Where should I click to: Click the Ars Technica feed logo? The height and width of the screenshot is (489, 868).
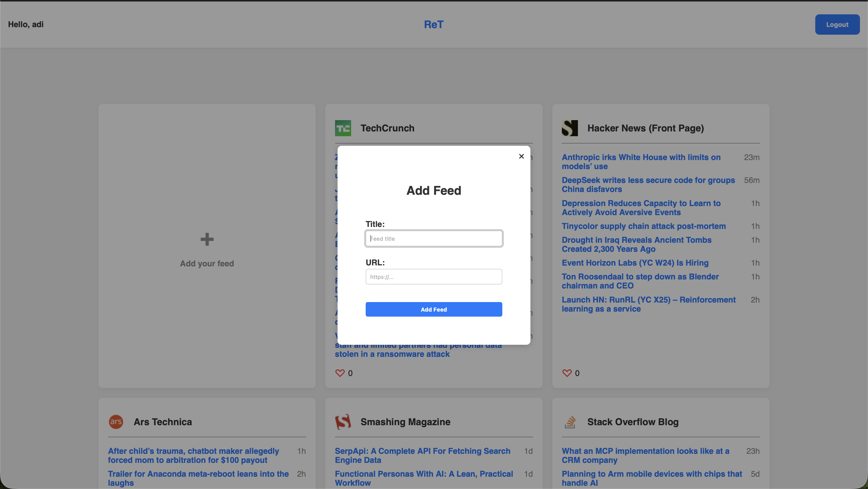click(116, 422)
